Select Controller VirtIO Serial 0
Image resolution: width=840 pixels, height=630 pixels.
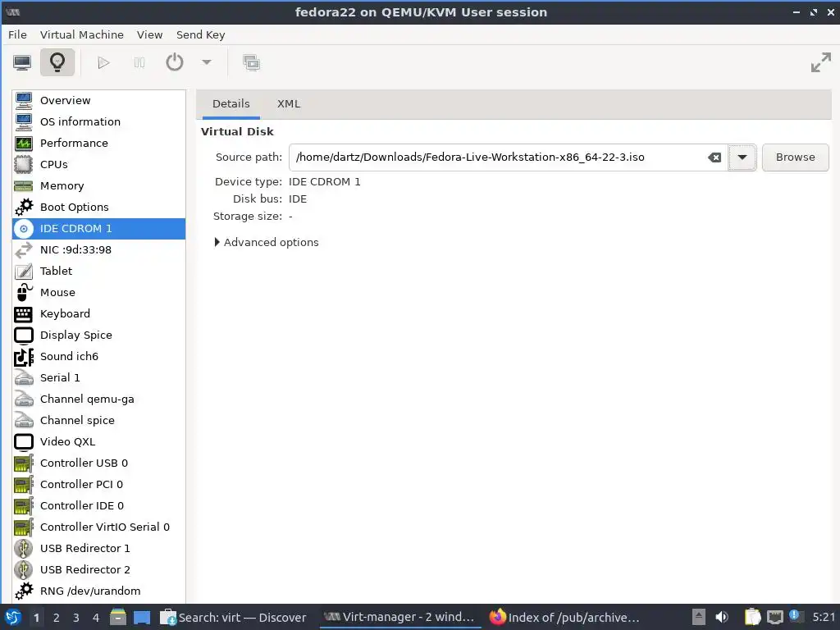click(98, 527)
